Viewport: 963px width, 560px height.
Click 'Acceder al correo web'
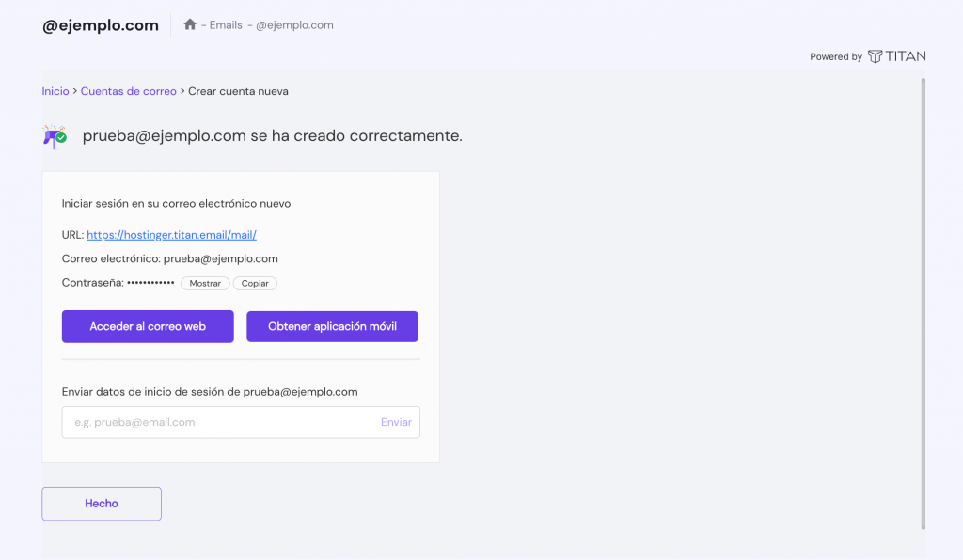(x=148, y=326)
